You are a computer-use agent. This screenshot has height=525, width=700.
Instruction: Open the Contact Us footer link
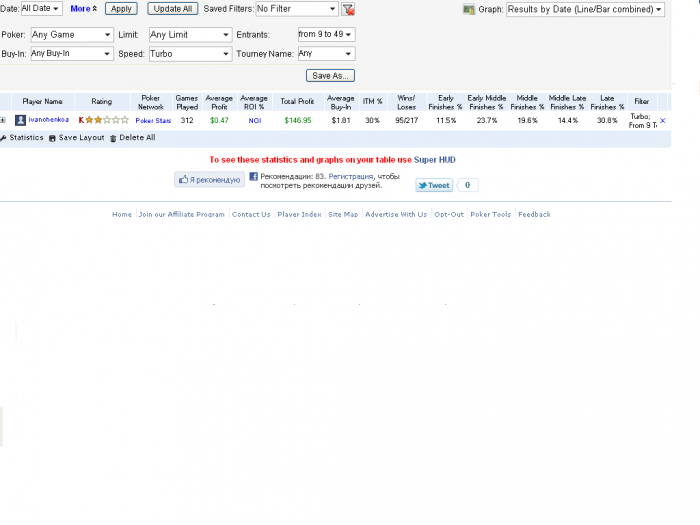click(251, 214)
